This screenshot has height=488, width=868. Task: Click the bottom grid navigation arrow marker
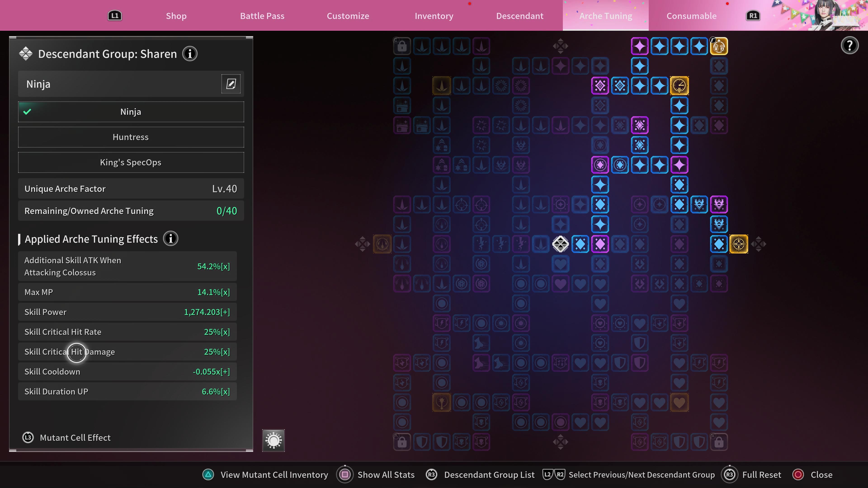(560, 442)
